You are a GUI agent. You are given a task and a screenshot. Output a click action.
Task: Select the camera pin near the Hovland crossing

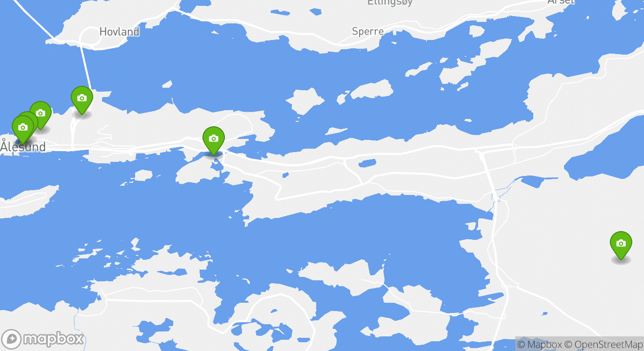click(82, 99)
